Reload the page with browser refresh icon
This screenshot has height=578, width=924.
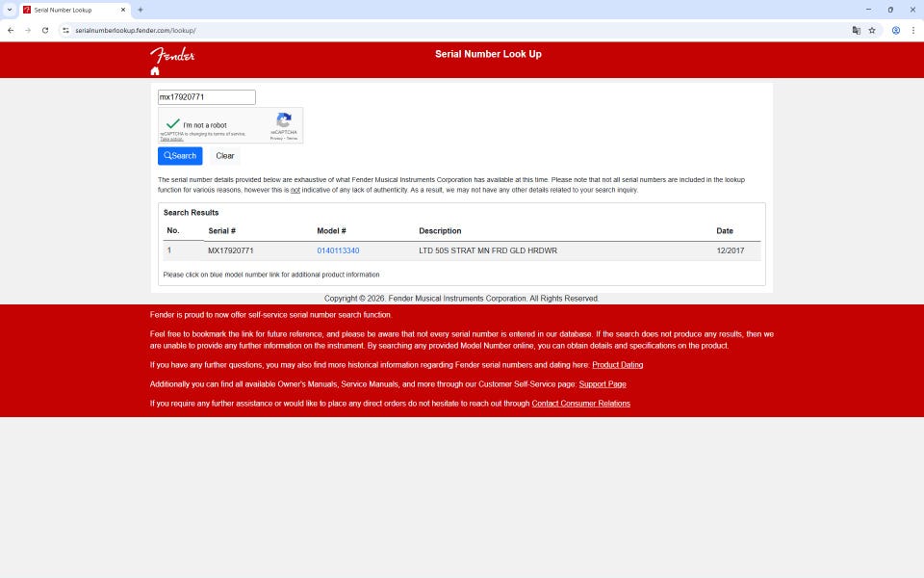[x=44, y=30]
